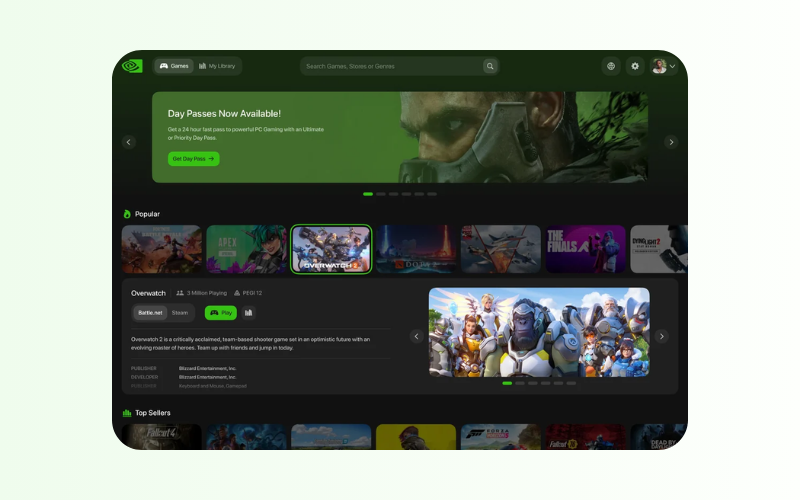This screenshot has height=500, width=800.
Task: Open the Forza Horizon thumbnail
Action: 501,437
